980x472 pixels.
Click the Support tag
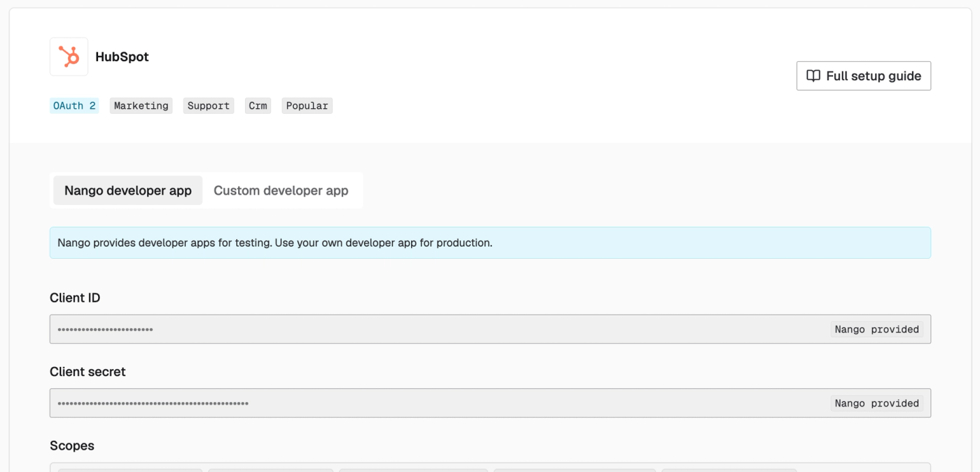208,106
